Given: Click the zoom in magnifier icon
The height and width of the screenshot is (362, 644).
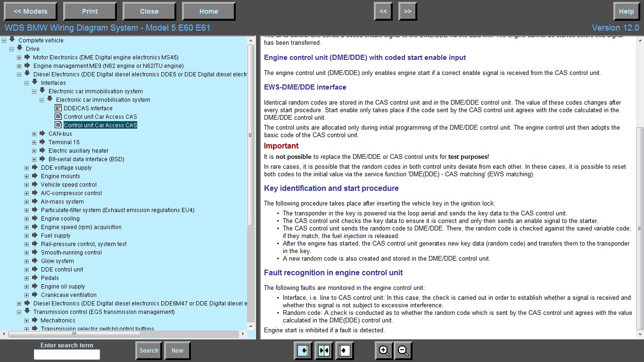Looking at the screenshot, I should [x=384, y=351].
